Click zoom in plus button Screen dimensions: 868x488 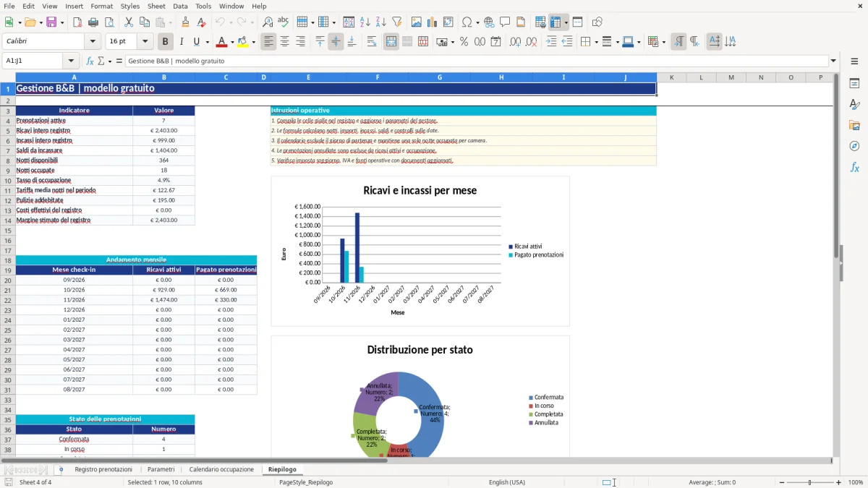pos(838,482)
